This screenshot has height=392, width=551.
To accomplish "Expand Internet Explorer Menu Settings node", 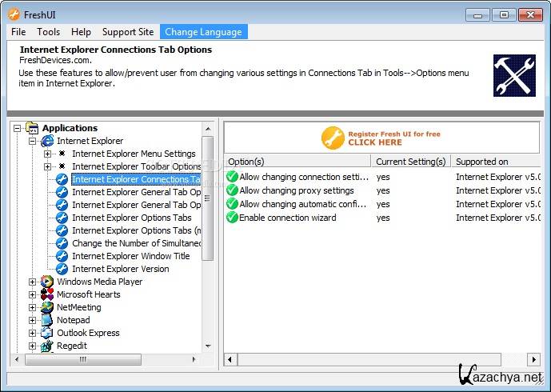I will [48, 154].
